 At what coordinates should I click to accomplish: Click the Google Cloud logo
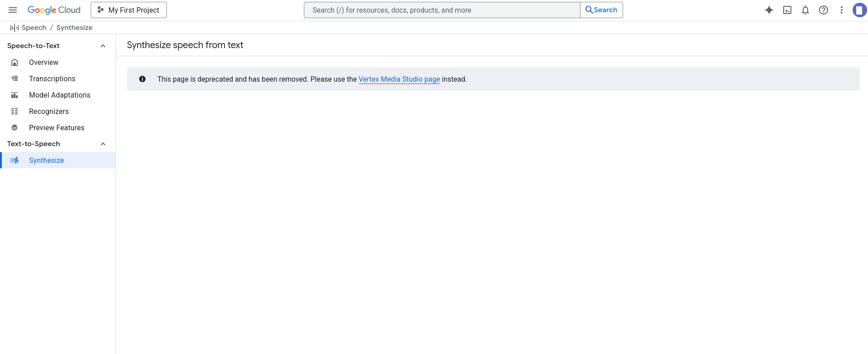pyautogui.click(x=54, y=10)
